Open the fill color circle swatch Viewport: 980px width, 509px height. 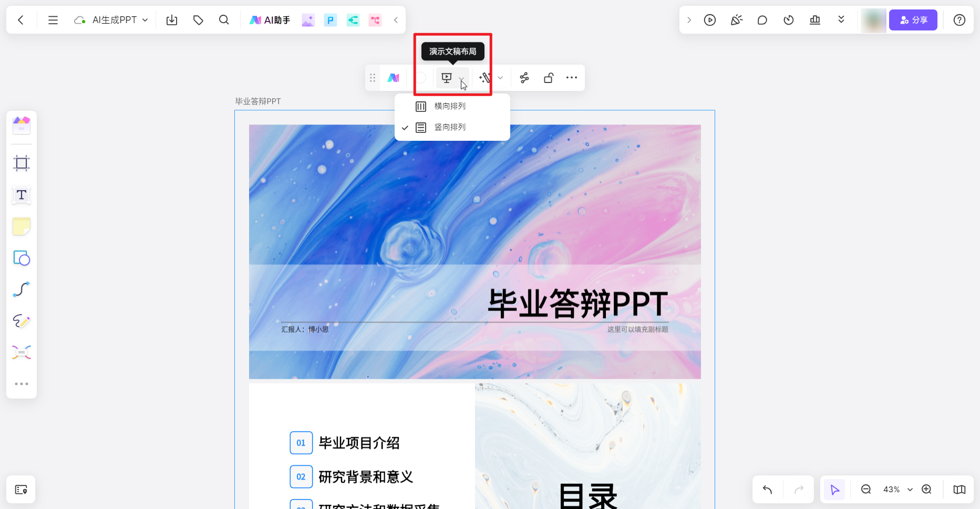click(420, 78)
